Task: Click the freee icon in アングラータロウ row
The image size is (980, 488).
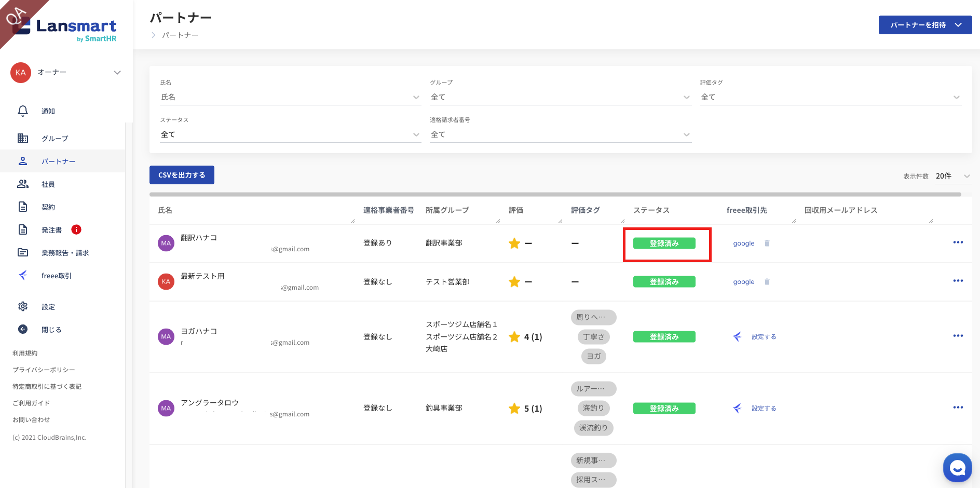Action: (737, 408)
